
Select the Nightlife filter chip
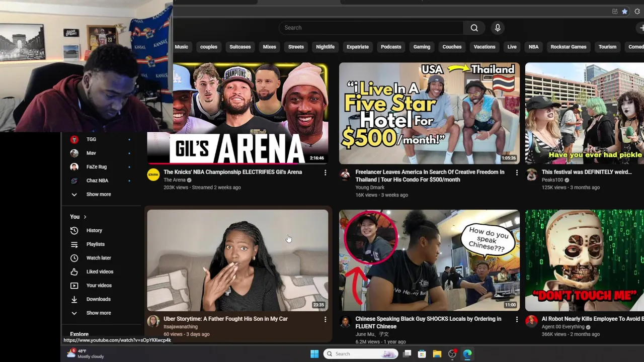[325, 47]
